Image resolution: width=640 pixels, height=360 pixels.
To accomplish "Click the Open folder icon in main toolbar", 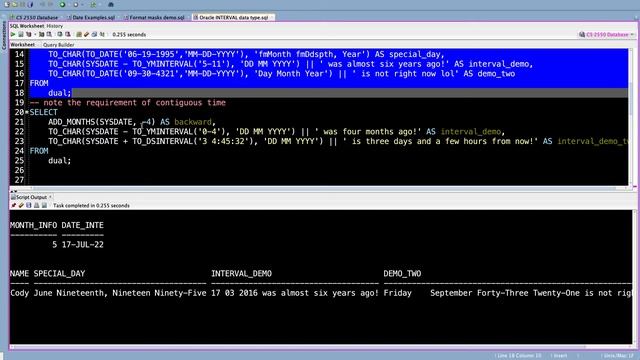I will click(x=15, y=4).
